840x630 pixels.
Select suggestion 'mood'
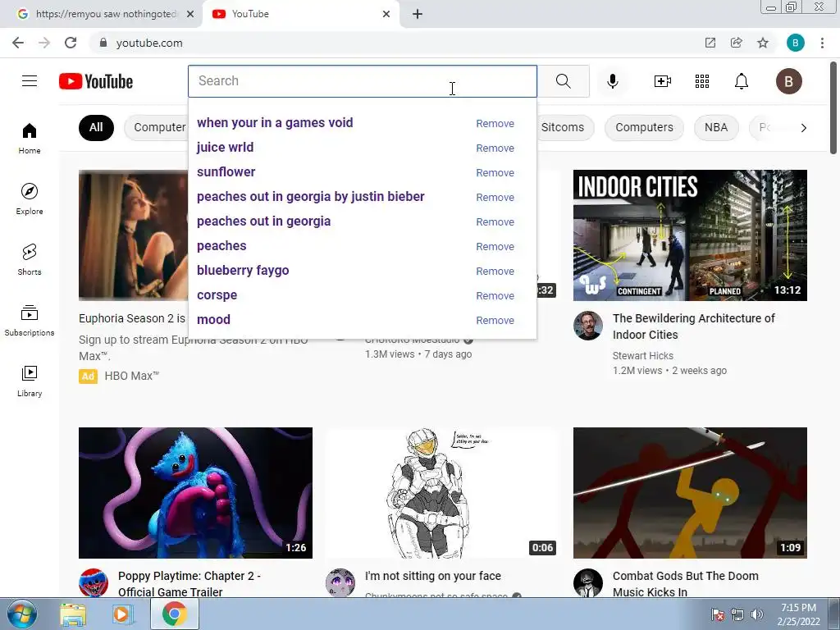point(214,320)
